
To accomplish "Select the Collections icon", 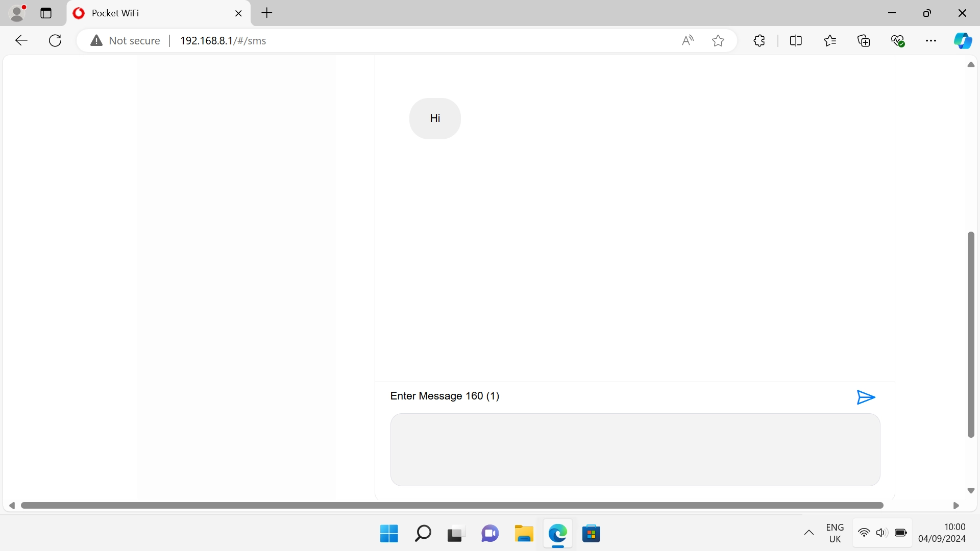I will (864, 40).
